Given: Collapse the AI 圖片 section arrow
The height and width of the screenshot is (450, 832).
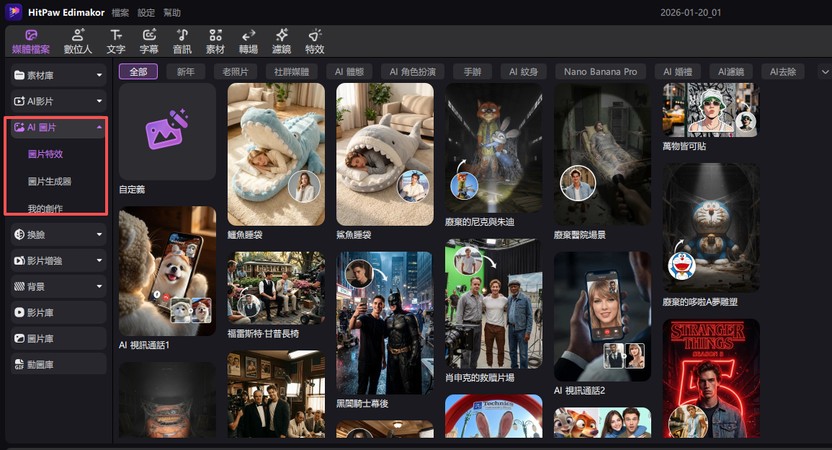Looking at the screenshot, I should pos(99,127).
